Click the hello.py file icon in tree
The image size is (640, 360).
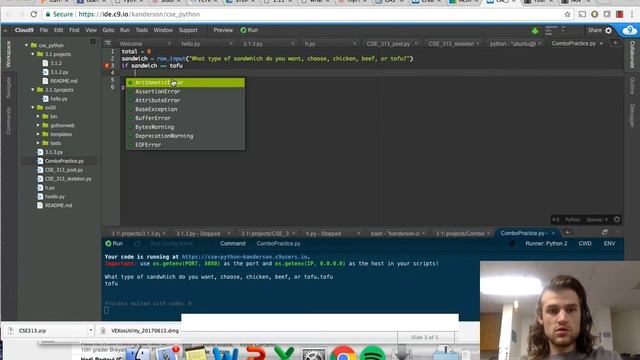(x=46, y=99)
